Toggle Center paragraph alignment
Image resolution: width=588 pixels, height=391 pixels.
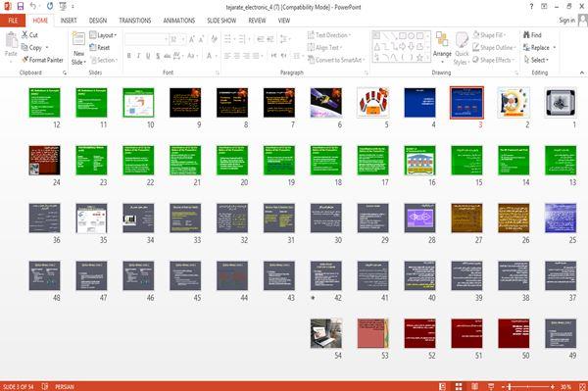pos(236,56)
